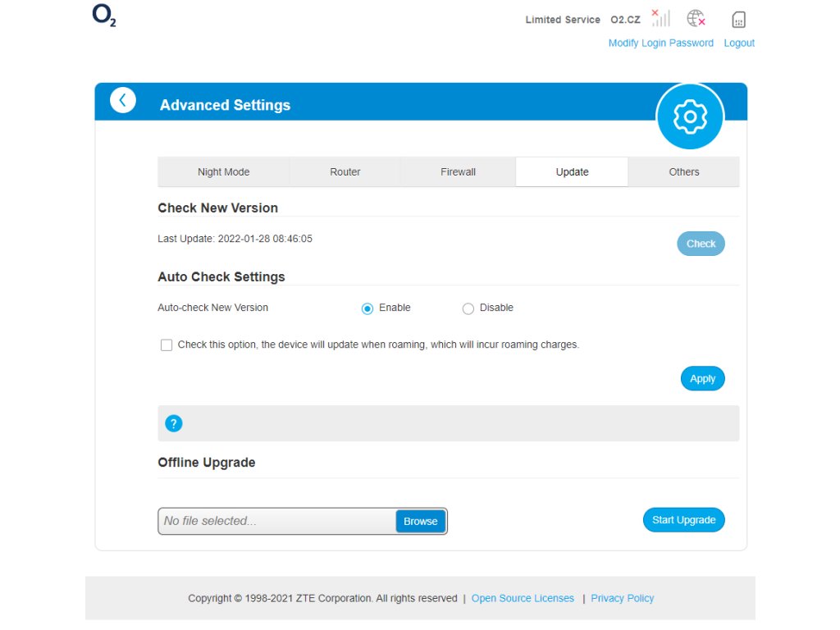Switch to the Firewall tab
Image resolution: width=840 pixels, height=630 pixels.
[458, 172]
